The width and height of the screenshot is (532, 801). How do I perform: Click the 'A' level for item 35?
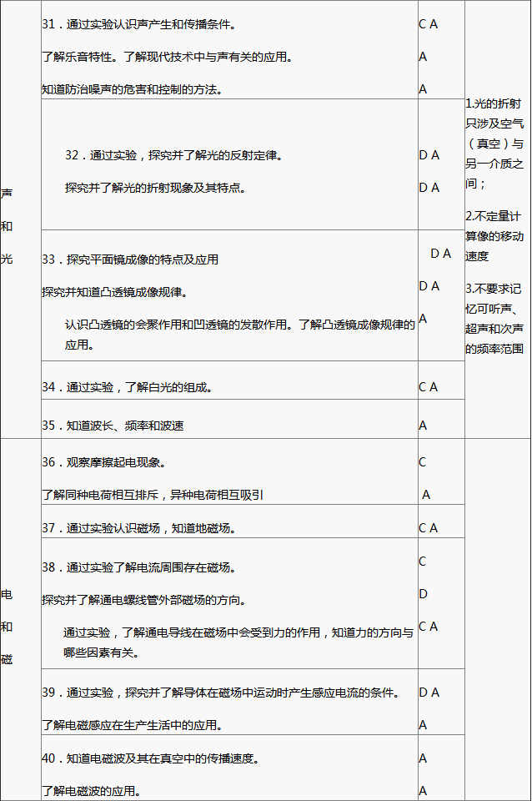[423, 426]
